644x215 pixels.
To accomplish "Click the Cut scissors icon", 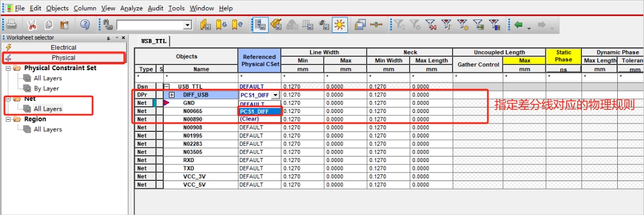I will point(32,25).
